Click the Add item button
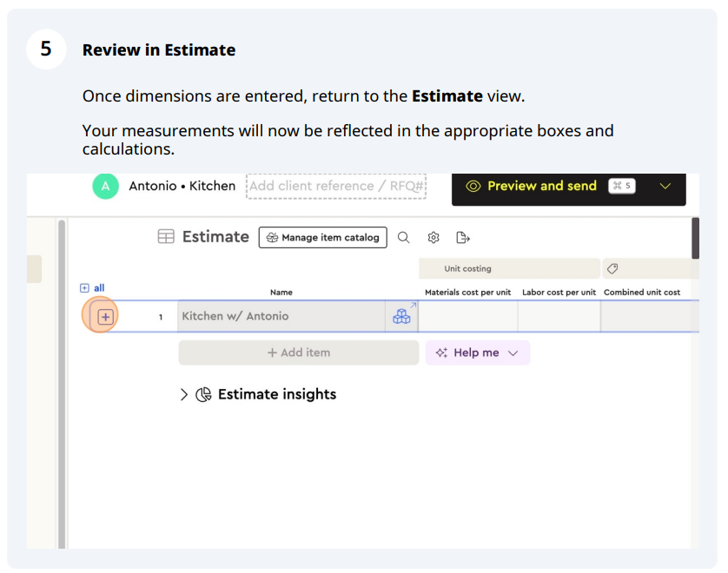The width and height of the screenshot is (728, 573). (x=299, y=352)
